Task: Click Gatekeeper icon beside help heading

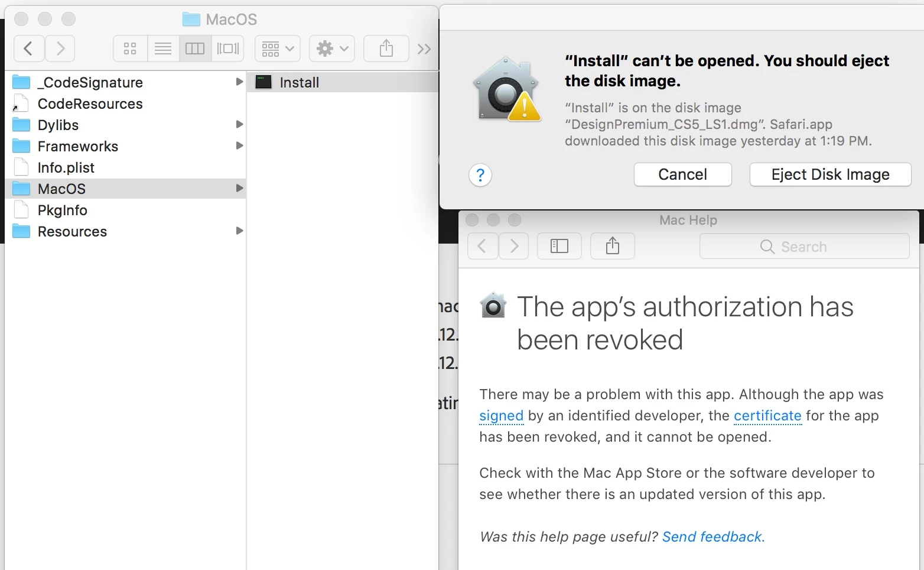Action: coord(493,306)
